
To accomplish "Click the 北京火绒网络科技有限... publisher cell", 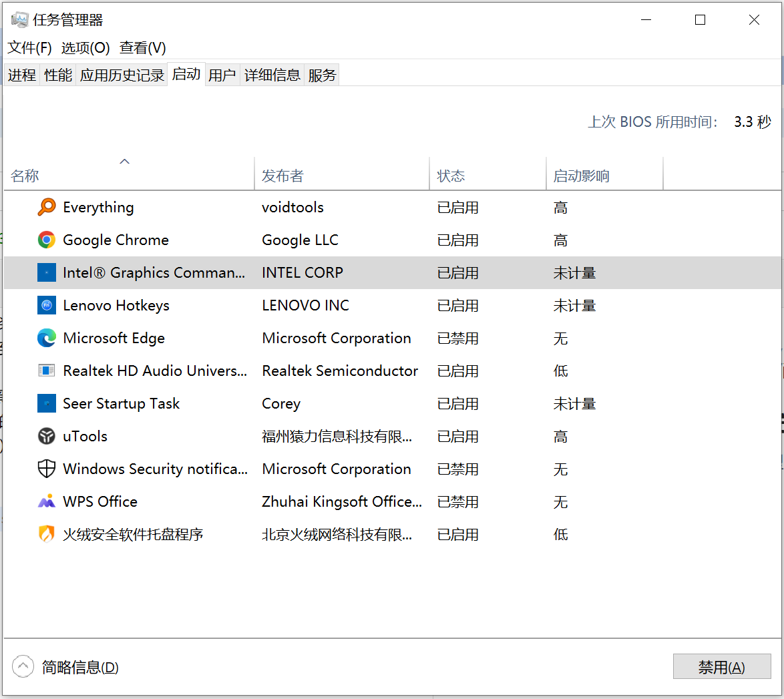I will tap(337, 534).
